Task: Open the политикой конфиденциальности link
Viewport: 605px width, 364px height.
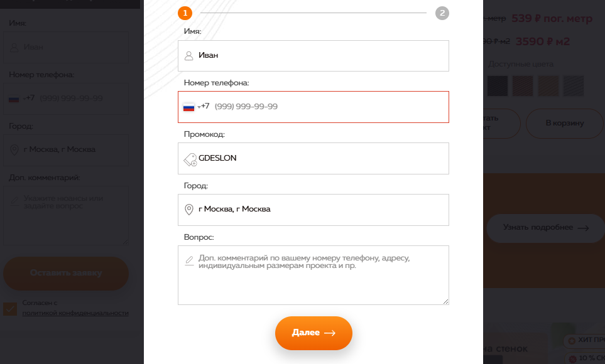Action: point(75,313)
